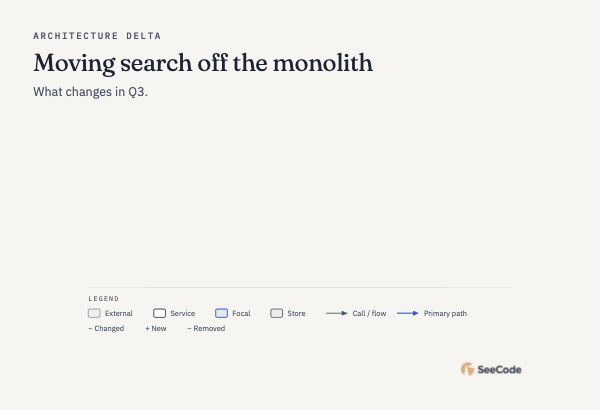Select the blue Focal legend swatch
The width and height of the screenshot is (600, 410).
(222, 313)
